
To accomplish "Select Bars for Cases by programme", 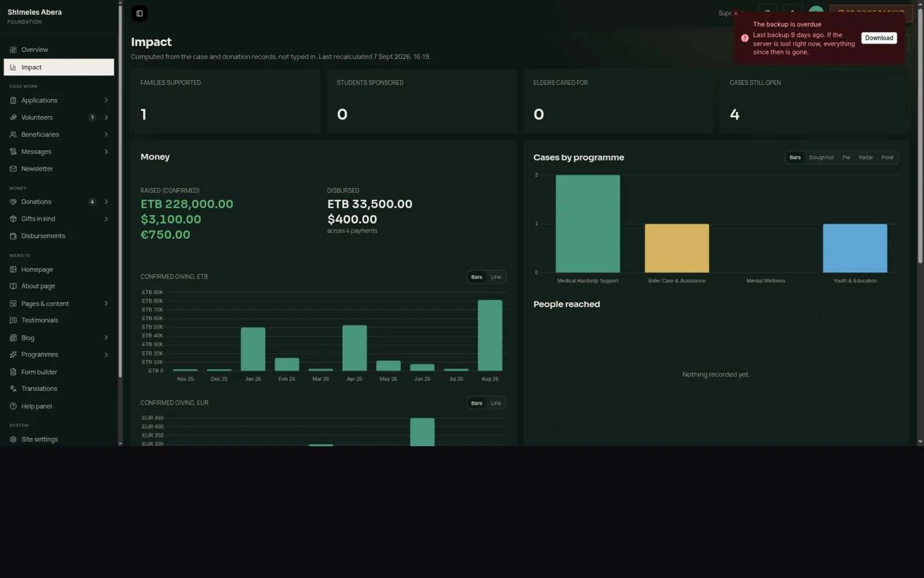I will [795, 157].
